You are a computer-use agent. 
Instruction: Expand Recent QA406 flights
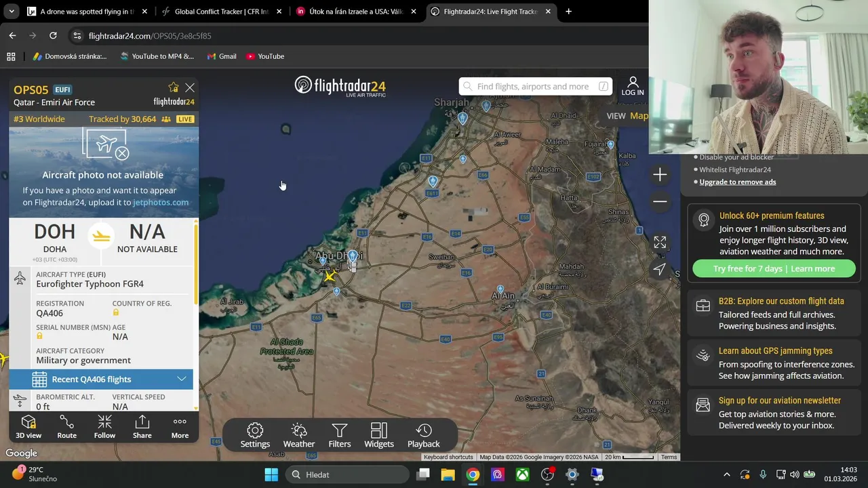point(101,379)
